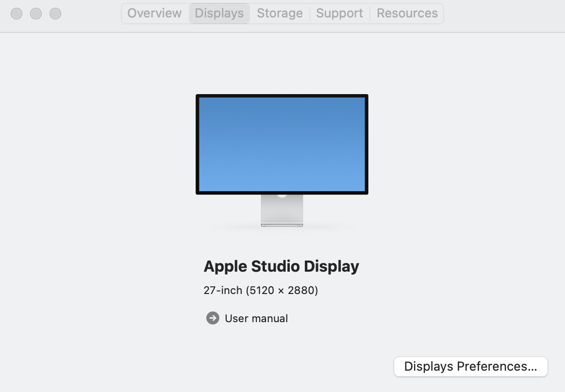Click the Apple Studio Display heading

281,266
